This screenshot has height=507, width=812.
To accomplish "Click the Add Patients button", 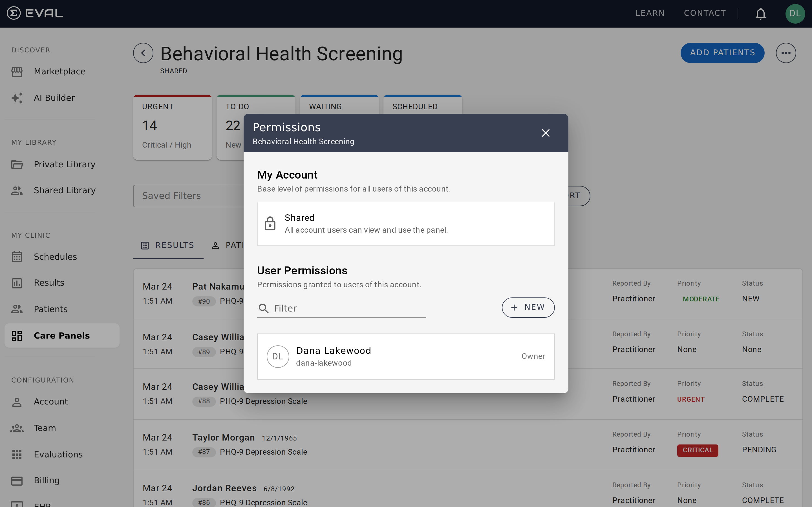I will pos(722,53).
